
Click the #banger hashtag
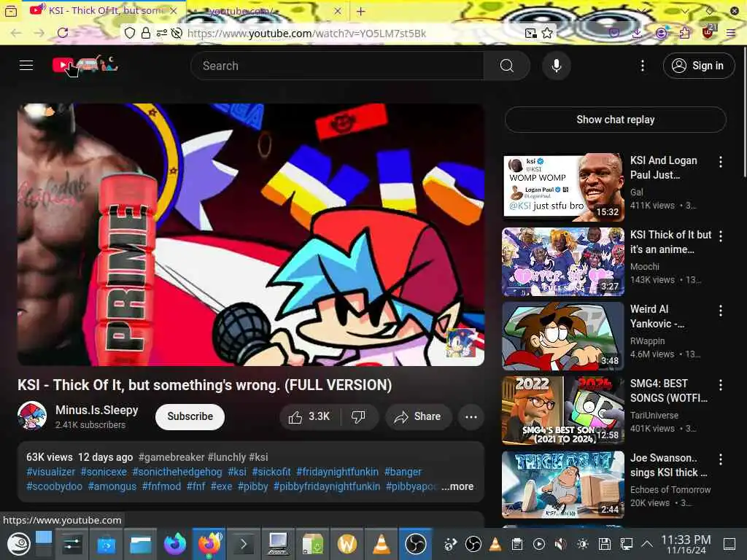click(403, 472)
